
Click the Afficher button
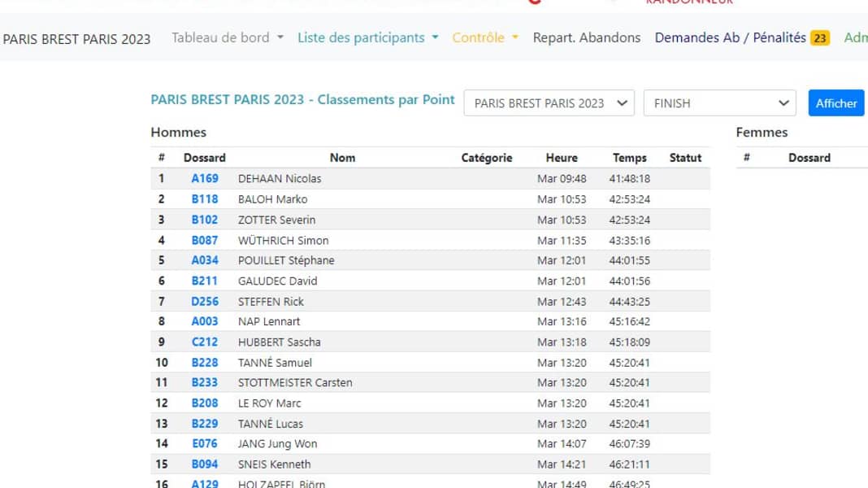(x=835, y=103)
